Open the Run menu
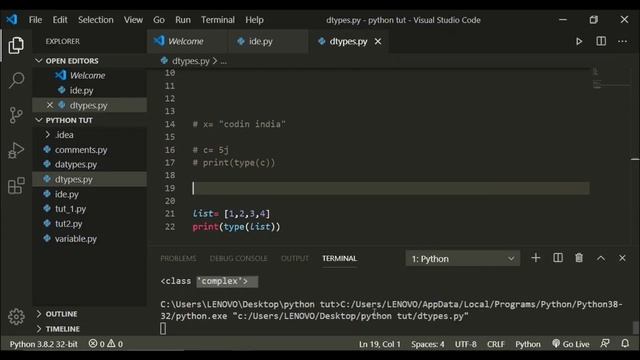 (x=182, y=20)
